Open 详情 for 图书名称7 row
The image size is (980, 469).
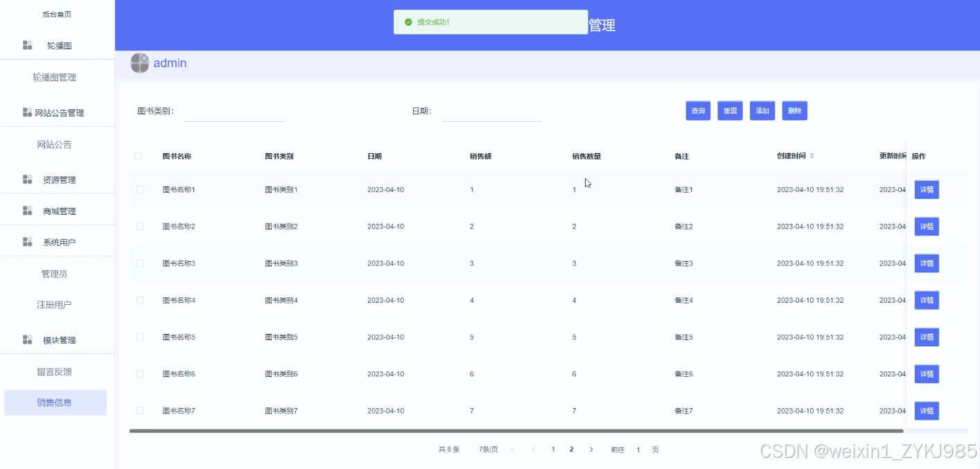(x=927, y=411)
